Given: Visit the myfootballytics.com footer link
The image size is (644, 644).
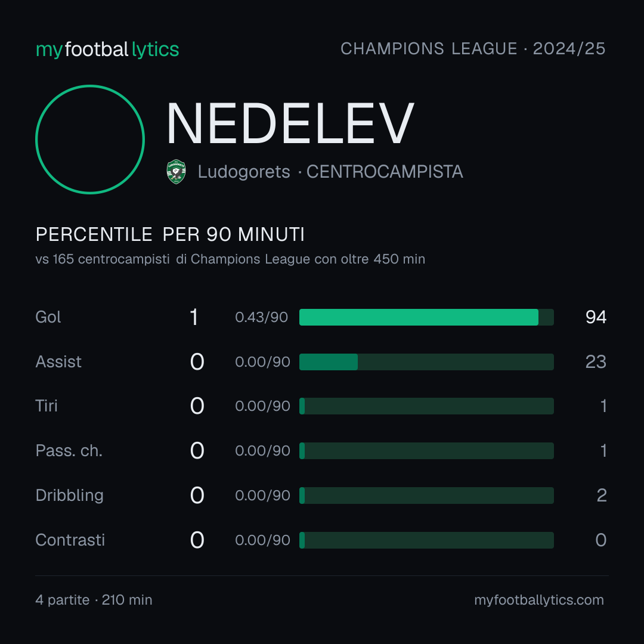Looking at the screenshot, I should click(x=539, y=600).
